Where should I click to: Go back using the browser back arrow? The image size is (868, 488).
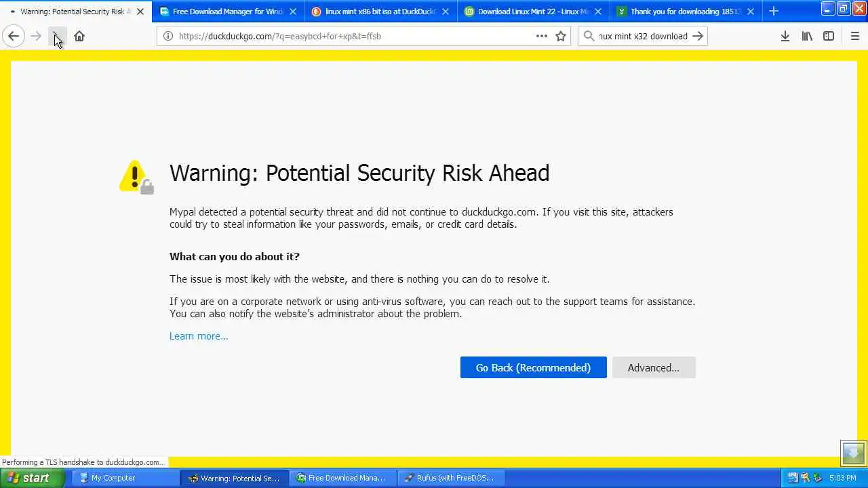tap(14, 36)
